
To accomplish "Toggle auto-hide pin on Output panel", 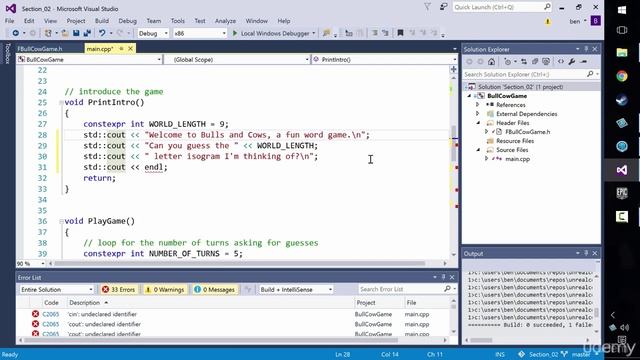I will point(586,253).
